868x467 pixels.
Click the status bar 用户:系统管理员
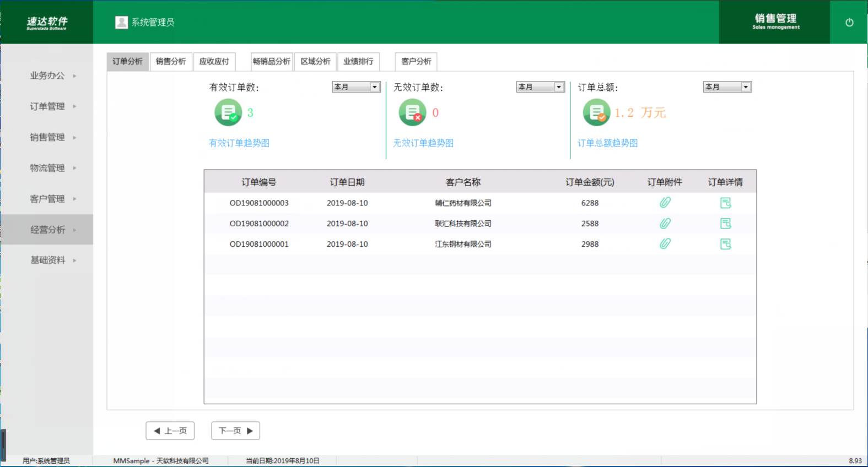46,461
